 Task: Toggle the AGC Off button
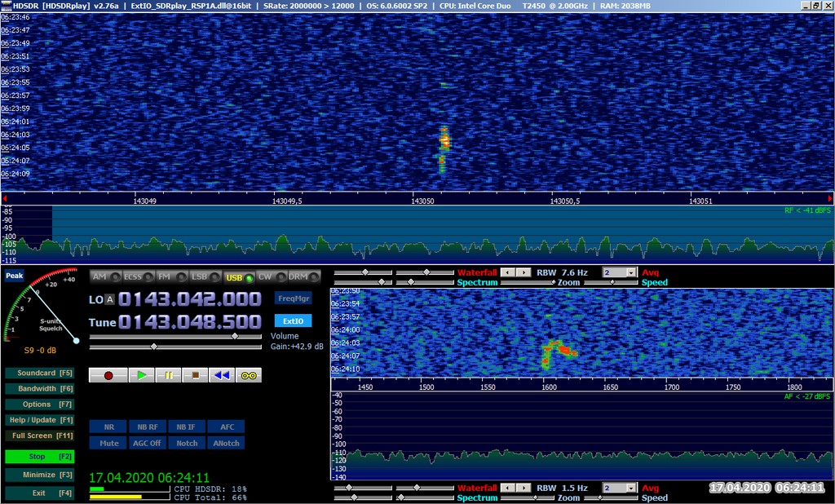pyautogui.click(x=148, y=443)
